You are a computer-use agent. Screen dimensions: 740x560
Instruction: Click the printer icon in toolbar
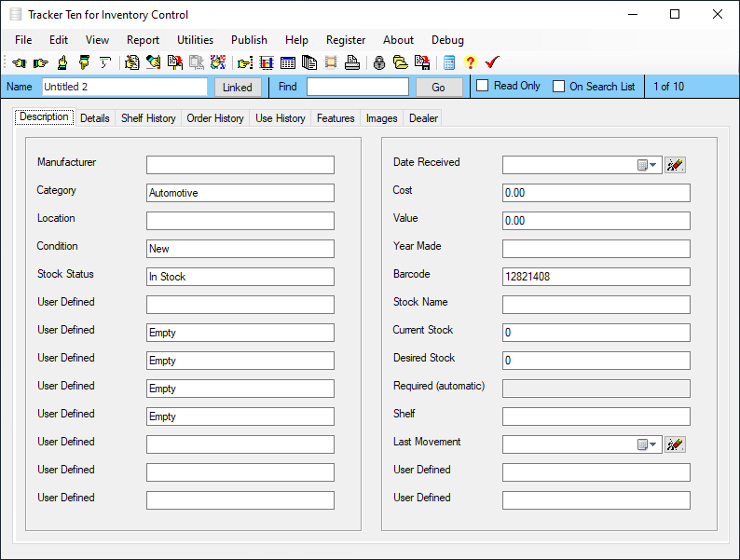[352, 62]
